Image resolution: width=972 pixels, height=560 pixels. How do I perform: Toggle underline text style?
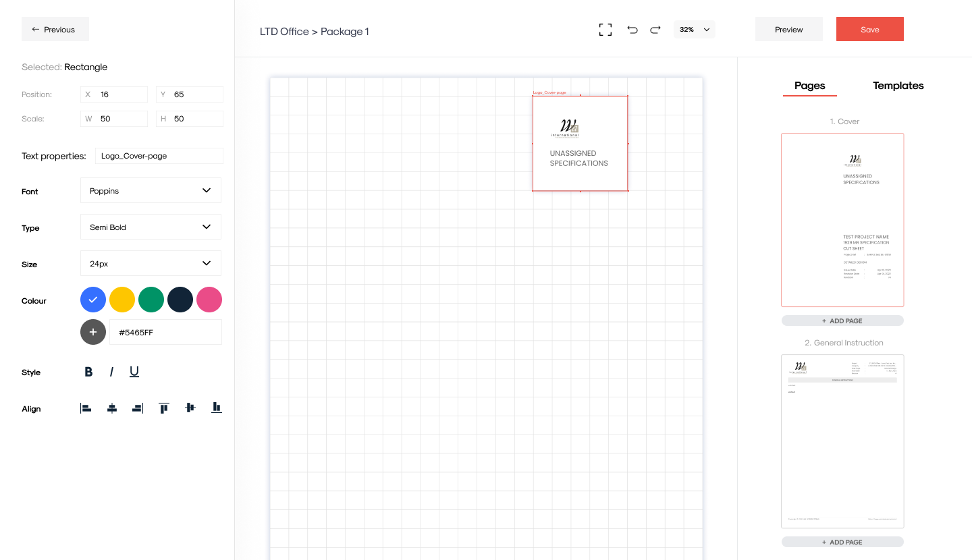click(134, 371)
